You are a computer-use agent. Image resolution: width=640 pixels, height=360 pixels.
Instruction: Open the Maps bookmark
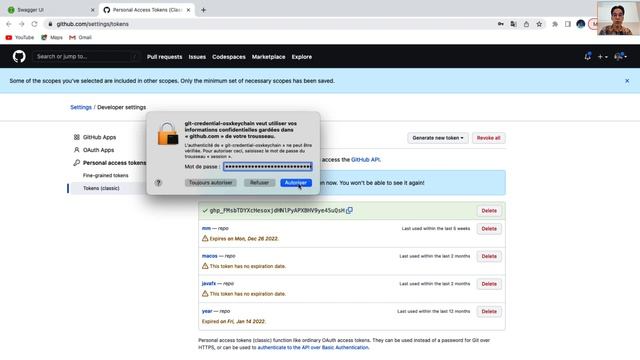[52, 37]
